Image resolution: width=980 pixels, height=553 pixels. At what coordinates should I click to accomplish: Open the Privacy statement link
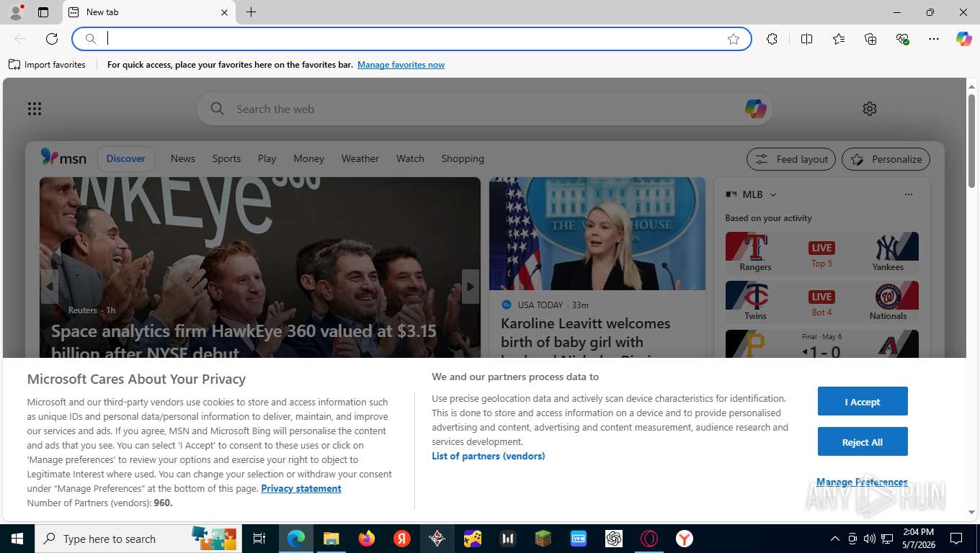pos(301,488)
